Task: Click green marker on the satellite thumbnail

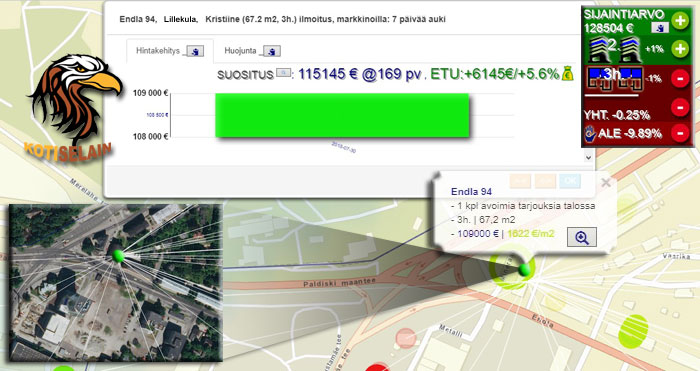Action: [118, 256]
